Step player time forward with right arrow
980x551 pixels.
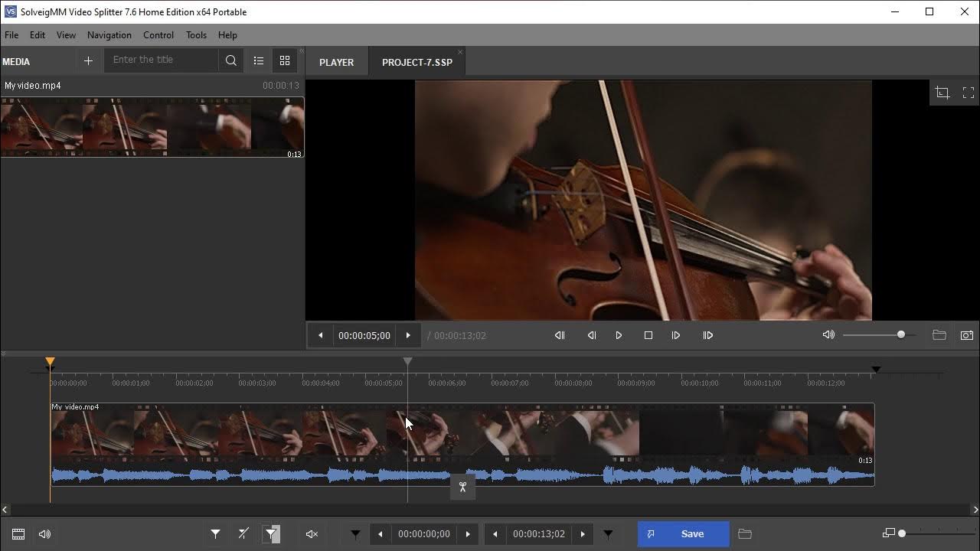(408, 335)
